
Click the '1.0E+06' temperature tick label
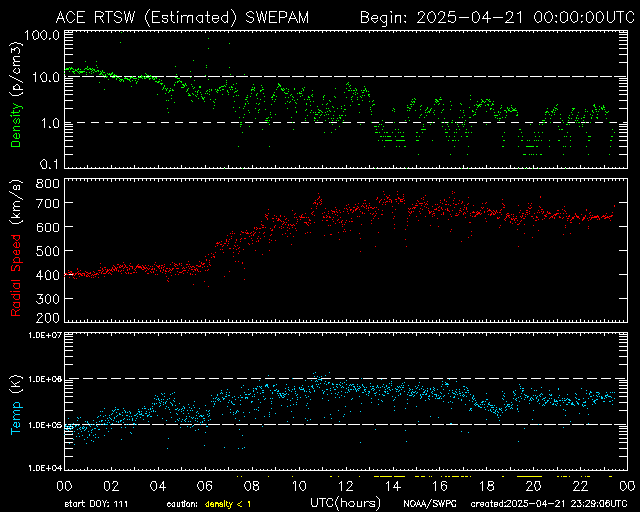point(44,379)
